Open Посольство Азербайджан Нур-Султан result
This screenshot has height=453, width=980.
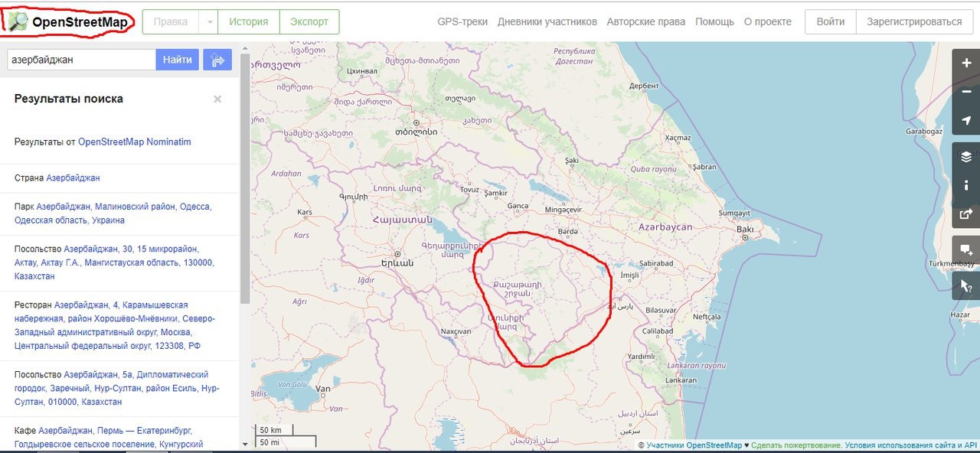coord(116,388)
